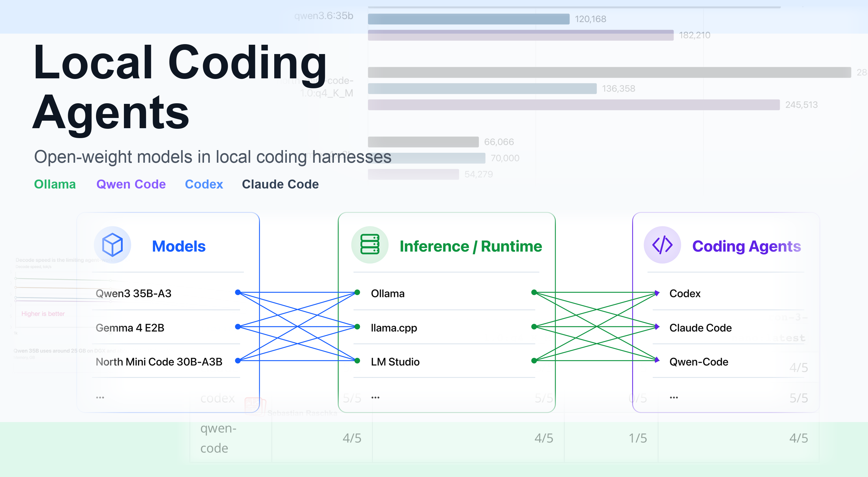This screenshot has height=477, width=868.
Task: Click the ellipsis at bottom of runtime list
Action: click(375, 398)
